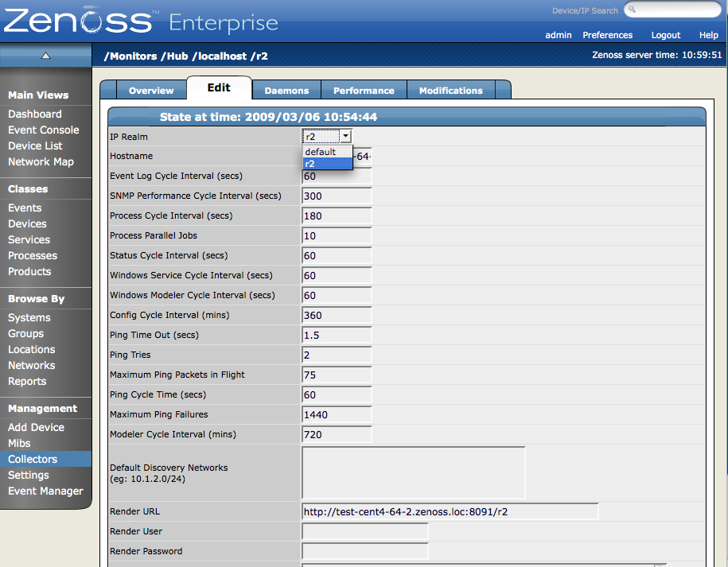
Task: Click the Render User field
Action: pos(365,532)
